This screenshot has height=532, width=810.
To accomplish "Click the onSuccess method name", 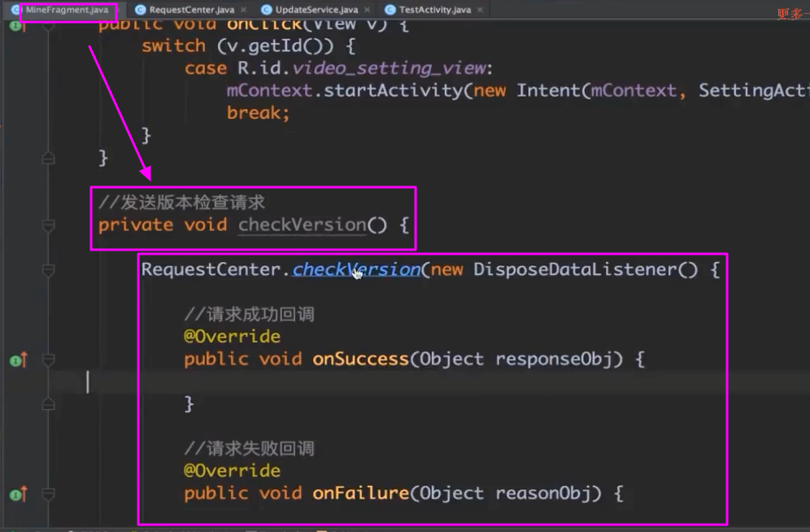I will tap(360, 359).
